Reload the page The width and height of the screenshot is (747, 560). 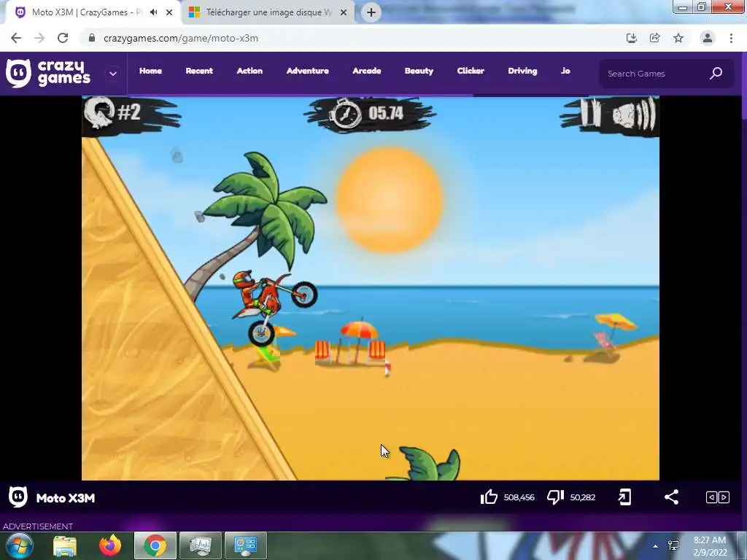(x=63, y=38)
